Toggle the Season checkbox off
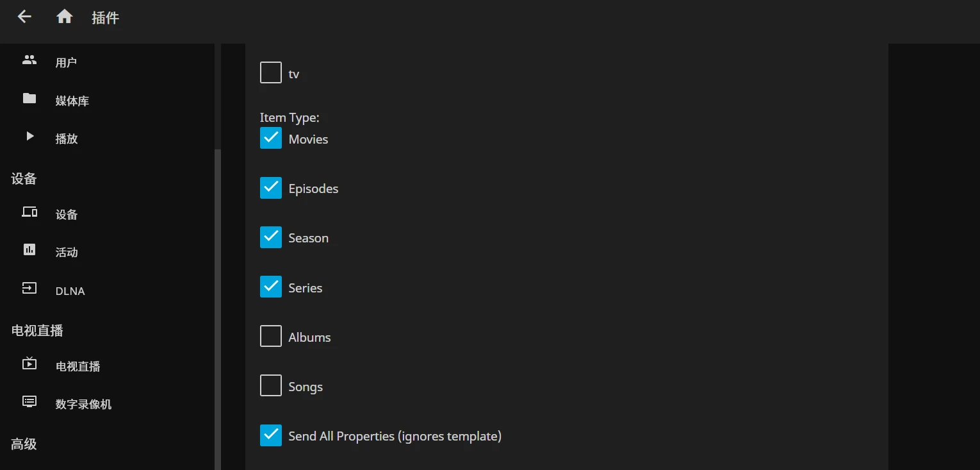 coord(271,237)
